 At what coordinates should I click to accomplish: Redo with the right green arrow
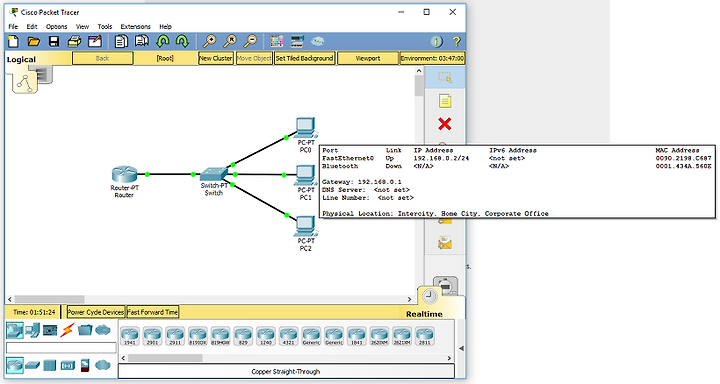pyautogui.click(x=182, y=42)
